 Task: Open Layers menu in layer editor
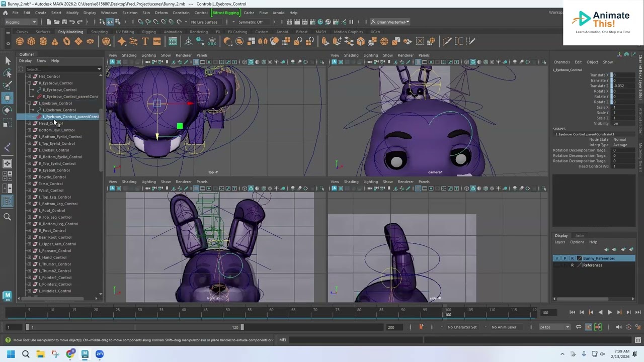pyautogui.click(x=559, y=242)
